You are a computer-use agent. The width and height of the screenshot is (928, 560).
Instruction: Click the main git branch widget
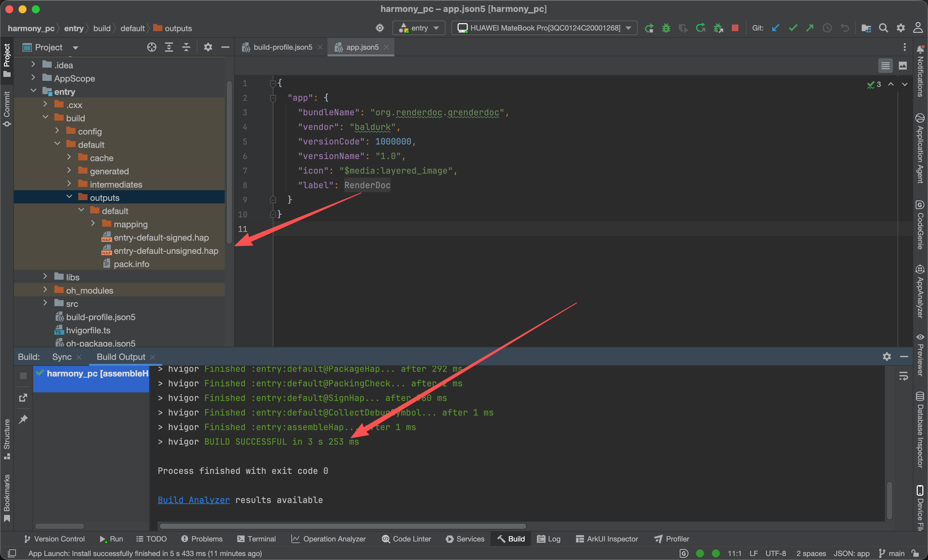892,553
